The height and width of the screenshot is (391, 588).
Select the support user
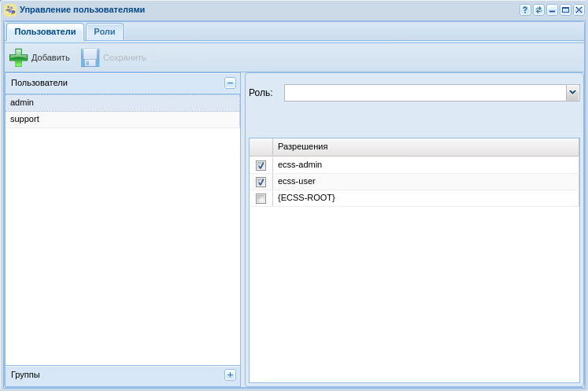[122, 120]
